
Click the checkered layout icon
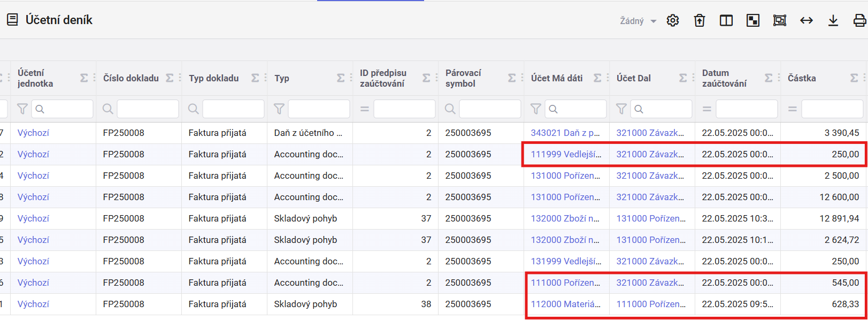pyautogui.click(x=753, y=20)
